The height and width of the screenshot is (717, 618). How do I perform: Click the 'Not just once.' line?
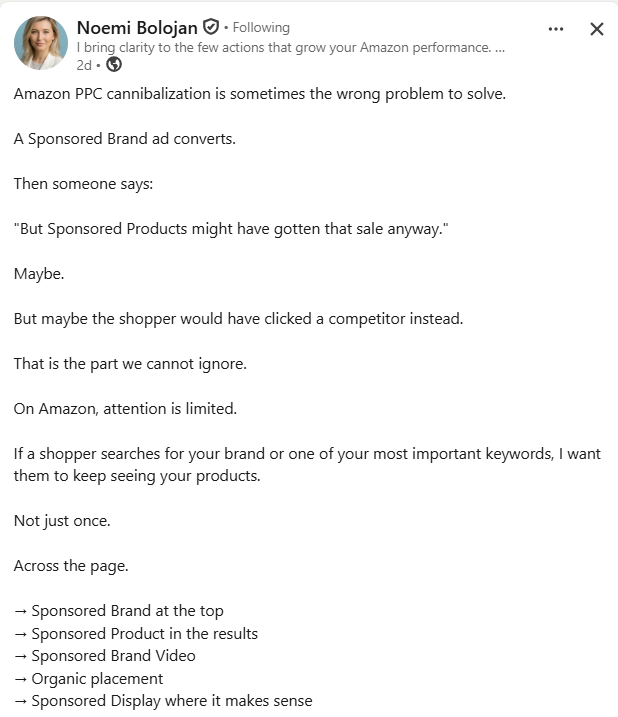[62, 521]
